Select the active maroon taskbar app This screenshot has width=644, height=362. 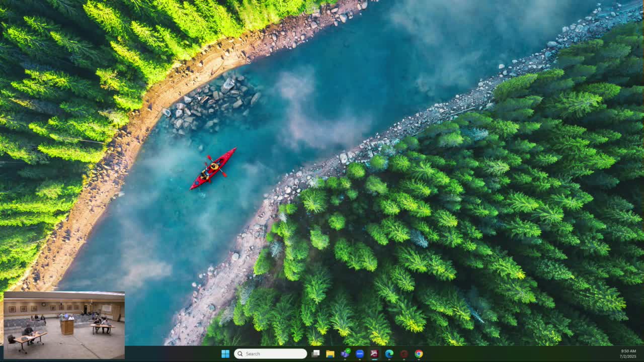374,353
